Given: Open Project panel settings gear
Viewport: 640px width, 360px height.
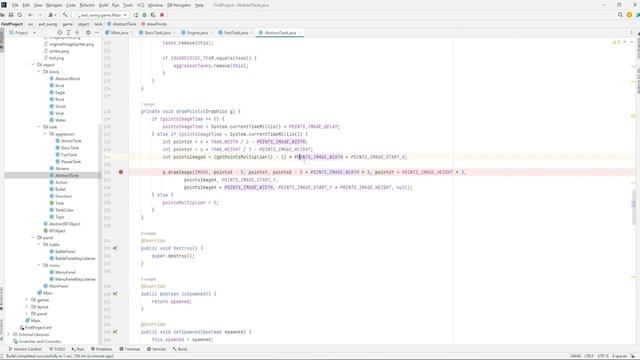Looking at the screenshot, I should pos(88,33).
